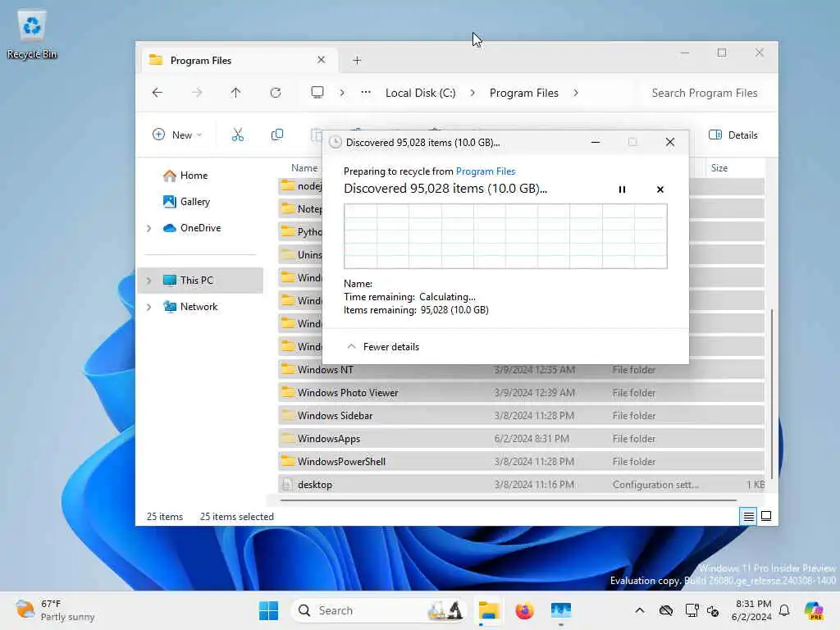
Task: Click the progress graph in the dialog
Action: [x=505, y=235]
